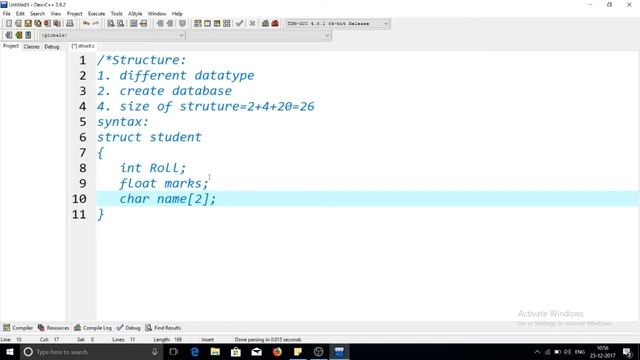Click the Goto Function toolbar icon

click(x=133, y=24)
